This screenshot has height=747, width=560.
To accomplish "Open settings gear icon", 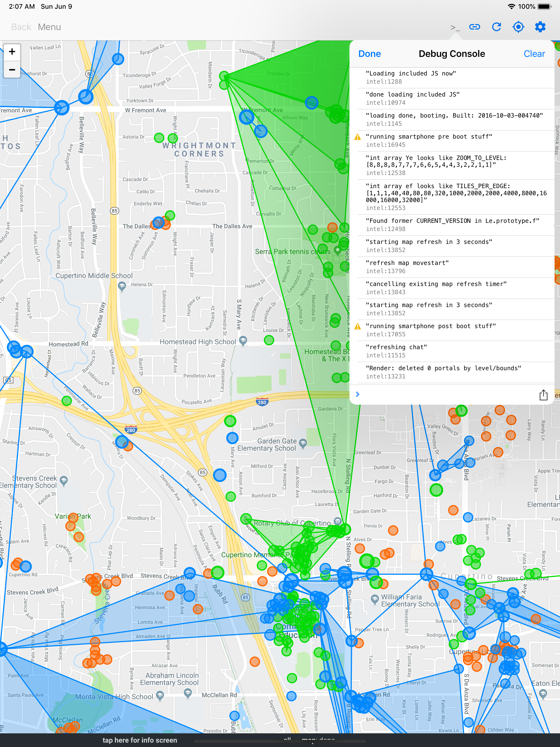I will 540,27.
